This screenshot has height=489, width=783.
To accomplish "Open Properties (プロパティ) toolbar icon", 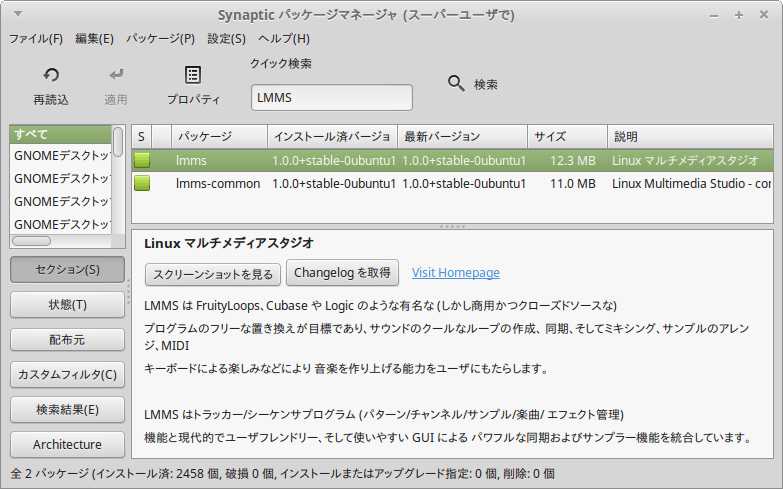I will pyautogui.click(x=193, y=75).
